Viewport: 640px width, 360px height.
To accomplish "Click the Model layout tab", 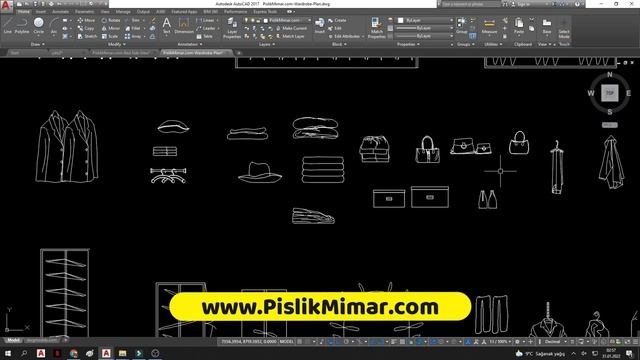I will click(x=13, y=340).
